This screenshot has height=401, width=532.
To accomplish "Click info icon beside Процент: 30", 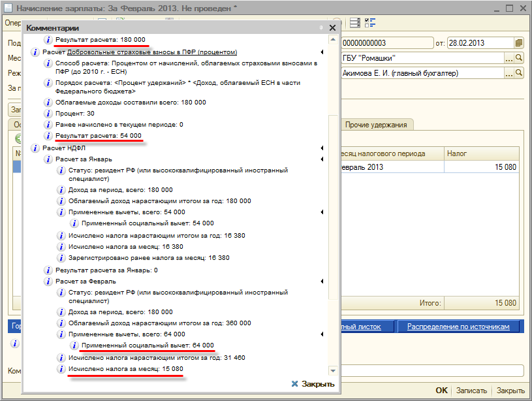I will tap(48, 114).
